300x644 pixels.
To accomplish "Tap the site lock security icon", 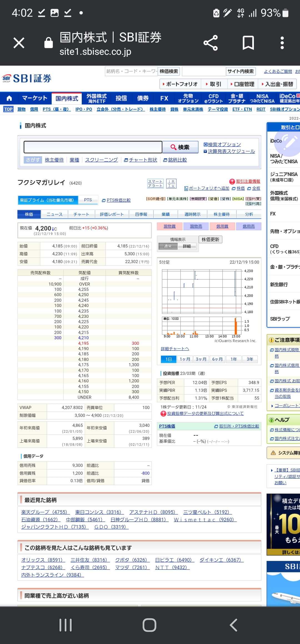I will 49,43.
